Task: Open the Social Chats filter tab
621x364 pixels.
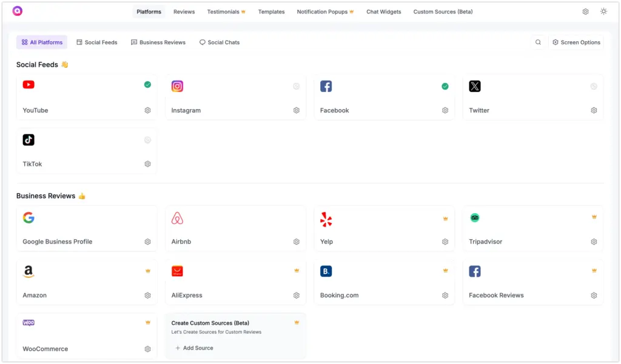Action: click(219, 42)
